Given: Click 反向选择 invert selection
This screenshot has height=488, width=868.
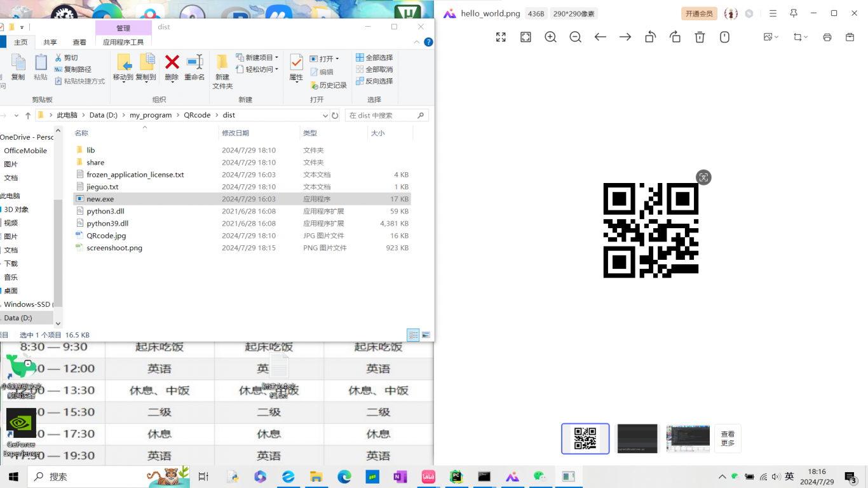Looking at the screenshot, I should 374,81.
